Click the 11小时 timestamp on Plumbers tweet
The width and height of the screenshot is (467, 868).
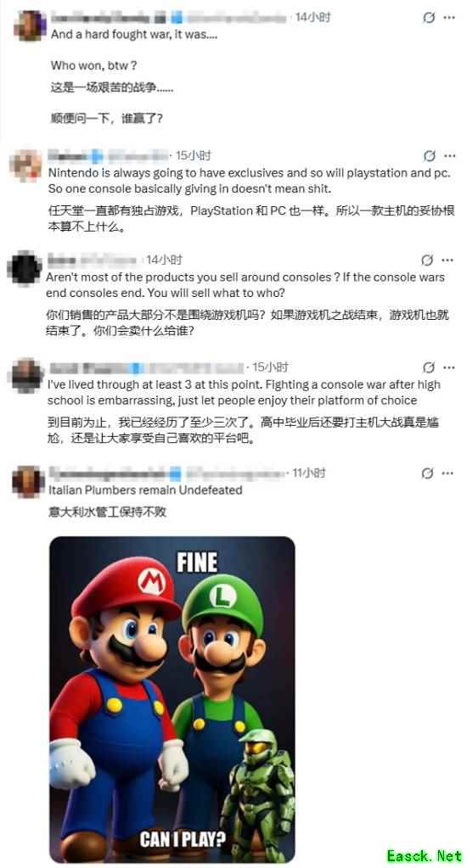pyautogui.click(x=308, y=473)
